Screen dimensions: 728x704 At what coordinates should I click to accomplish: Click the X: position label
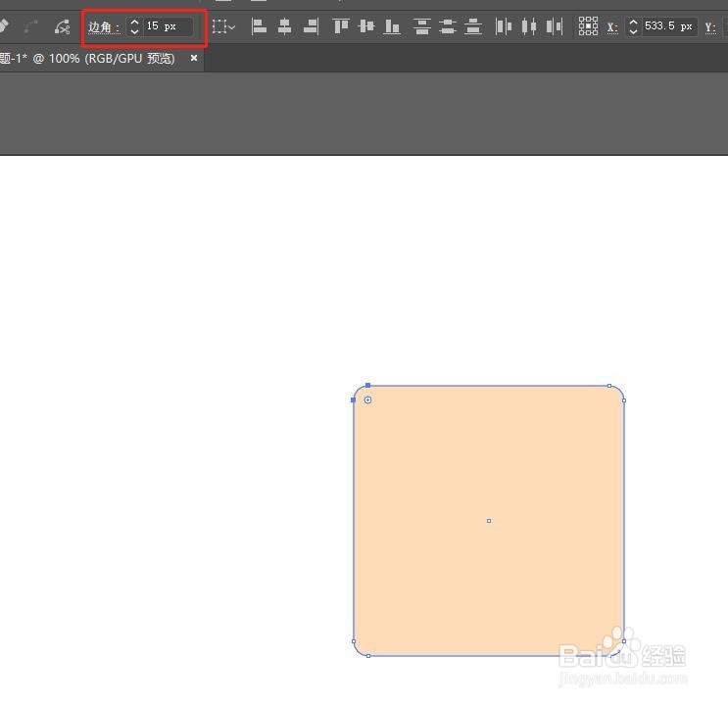[612, 27]
